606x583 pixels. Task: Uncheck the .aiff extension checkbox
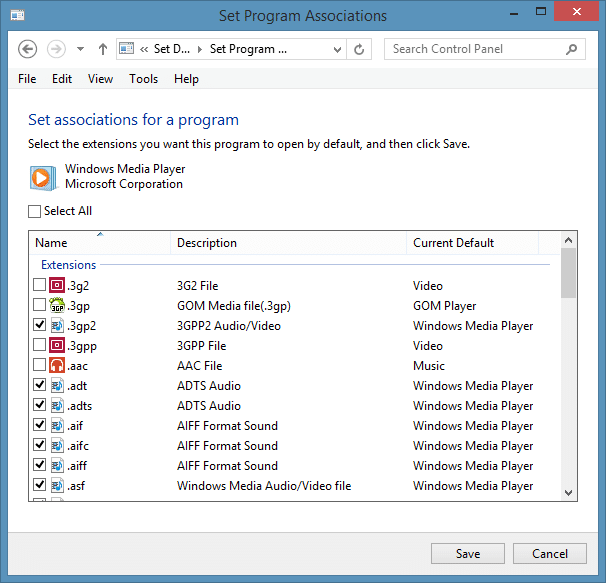click(x=39, y=465)
